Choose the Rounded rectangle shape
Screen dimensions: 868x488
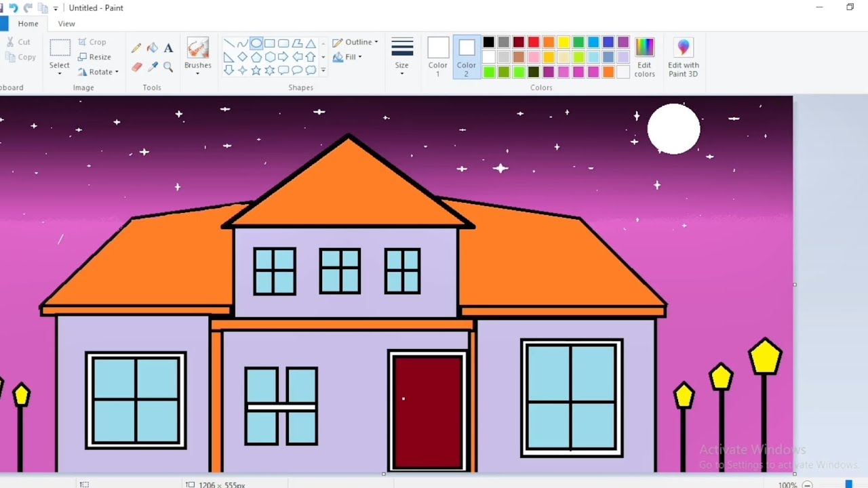tap(283, 43)
